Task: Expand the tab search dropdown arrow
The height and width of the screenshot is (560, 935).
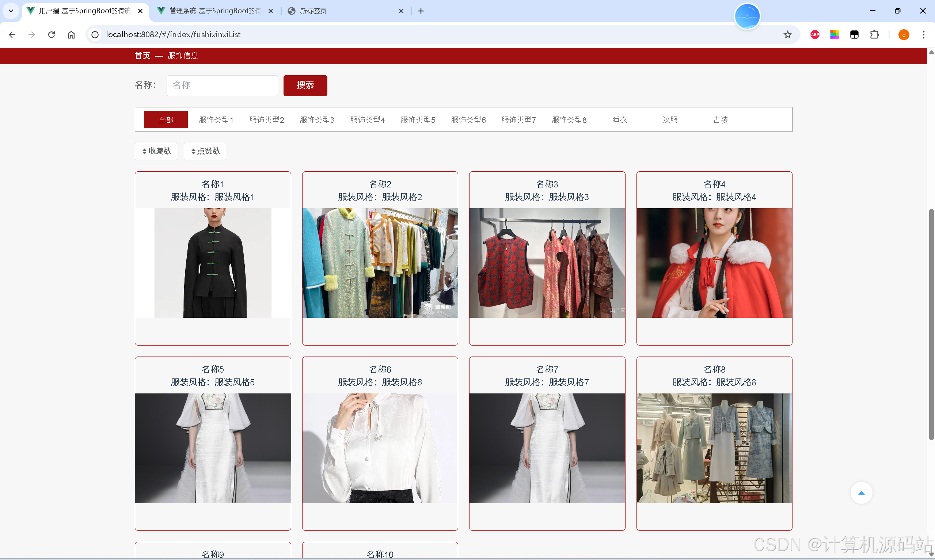Action: point(11,11)
